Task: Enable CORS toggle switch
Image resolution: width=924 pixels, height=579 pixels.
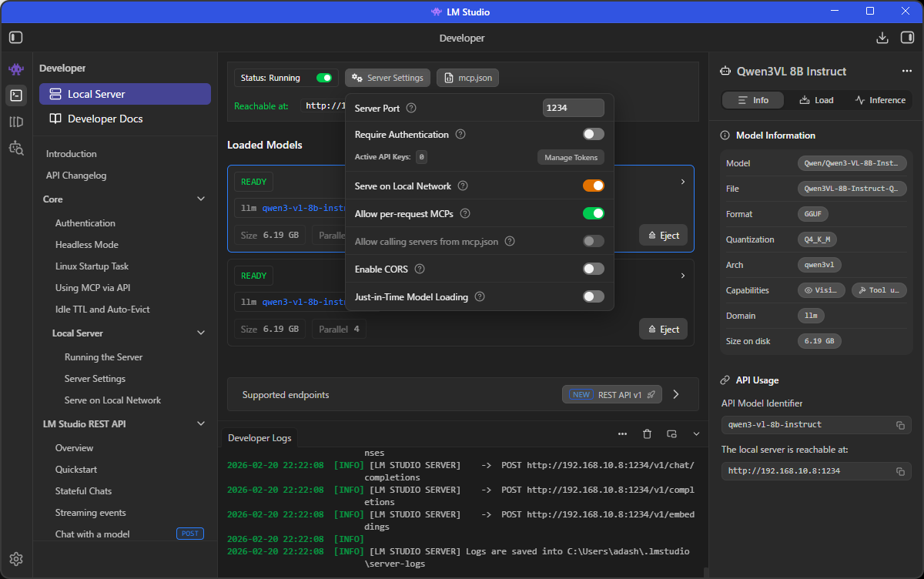Action: (x=593, y=269)
